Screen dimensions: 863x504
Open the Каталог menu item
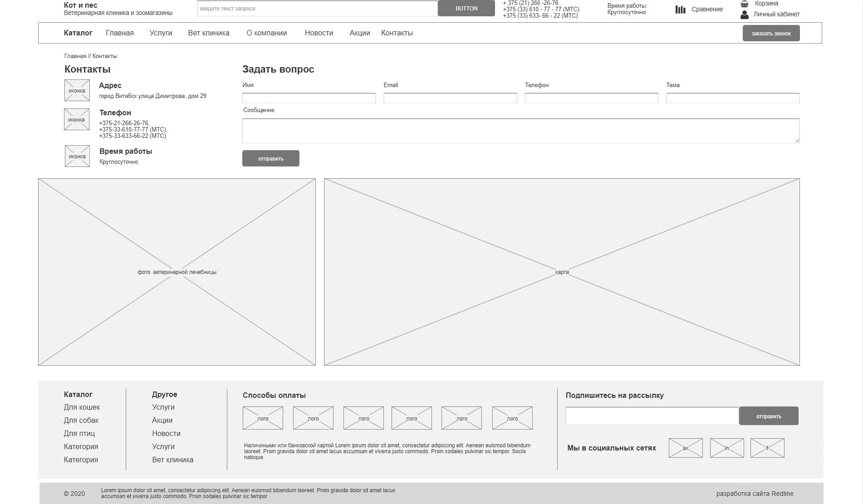(x=78, y=33)
